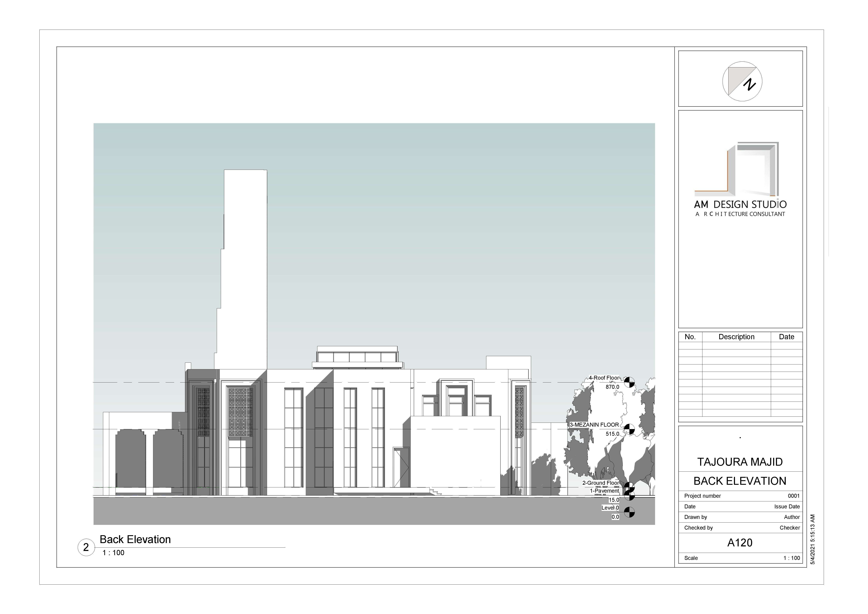Screen dimensions: 868x614
Task: Click the 1 : 100 scale under view title
Action: 113,553
